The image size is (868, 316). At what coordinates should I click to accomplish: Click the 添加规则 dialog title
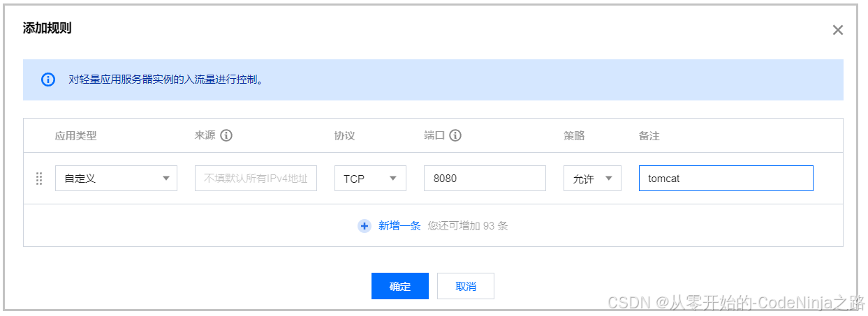click(x=47, y=29)
